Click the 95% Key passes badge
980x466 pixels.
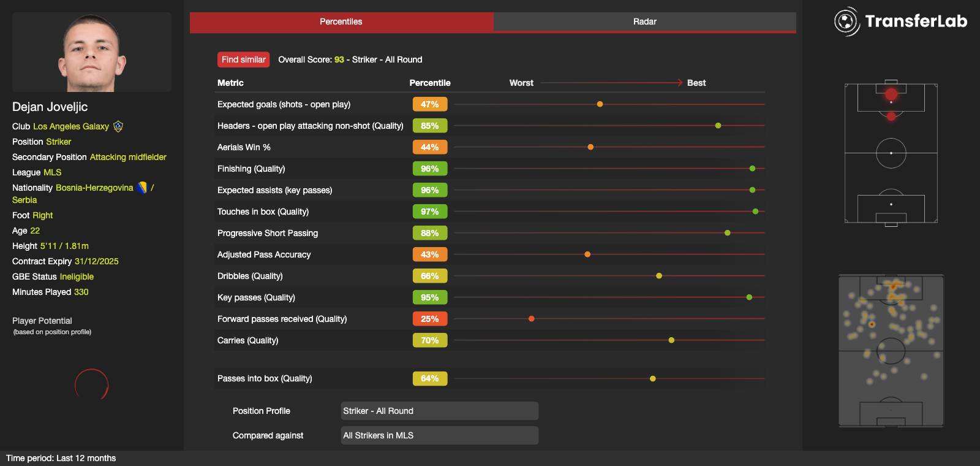pos(430,297)
